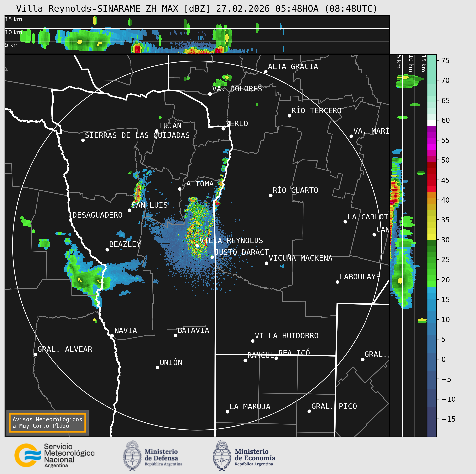Screen dimensions: 476x474
Task: Click the radar title text at top
Action: pyautogui.click(x=197, y=9)
